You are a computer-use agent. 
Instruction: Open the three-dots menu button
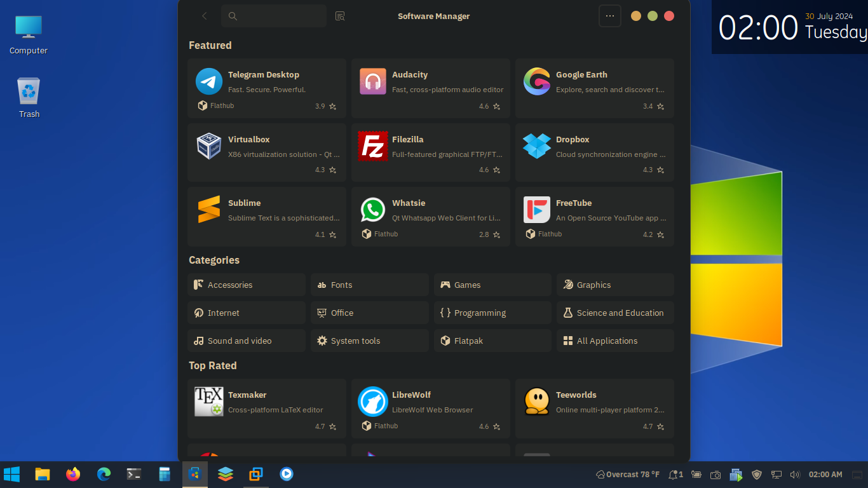click(609, 16)
